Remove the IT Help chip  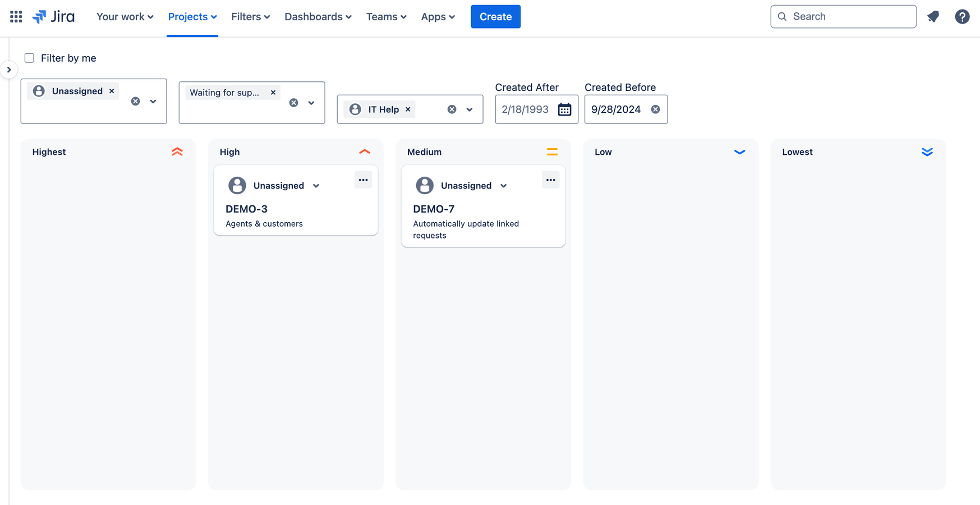tap(408, 109)
